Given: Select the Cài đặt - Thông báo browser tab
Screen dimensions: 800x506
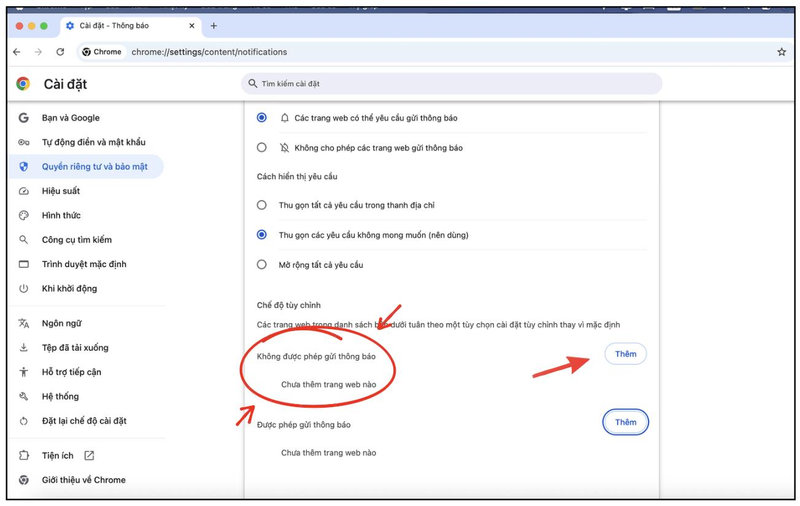Looking at the screenshot, I should coord(130,26).
